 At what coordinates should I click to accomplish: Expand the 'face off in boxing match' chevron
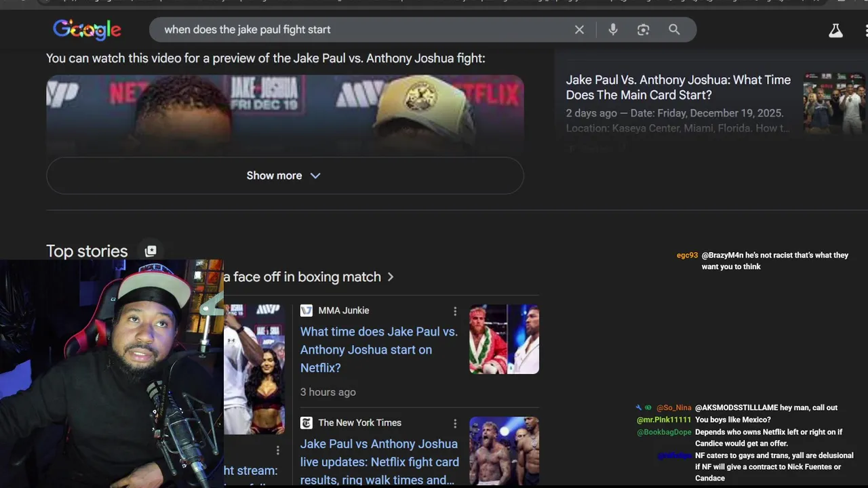391,277
